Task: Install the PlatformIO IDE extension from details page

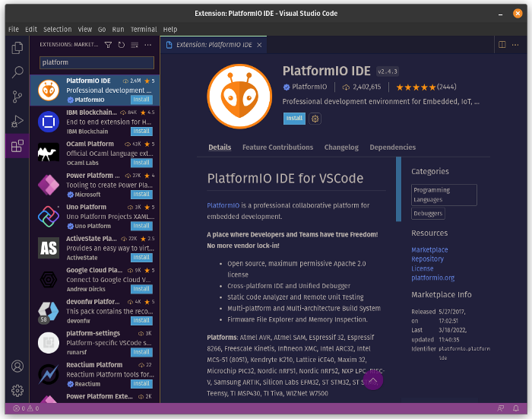Action: [294, 119]
